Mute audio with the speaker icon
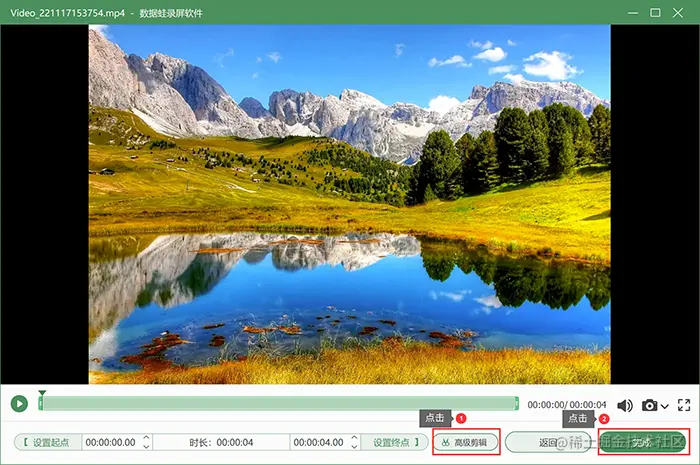Image resolution: width=700 pixels, height=465 pixels. coord(625,405)
